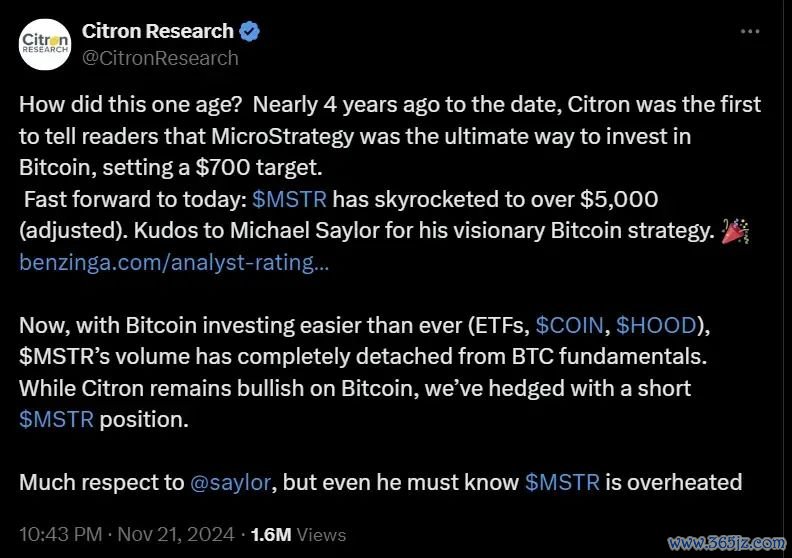
Task: Open the @saylor mention
Action: [230, 483]
